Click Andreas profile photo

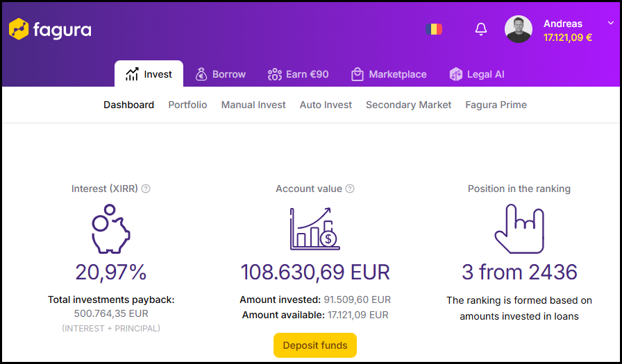pyautogui.click(x=518, y=29)
